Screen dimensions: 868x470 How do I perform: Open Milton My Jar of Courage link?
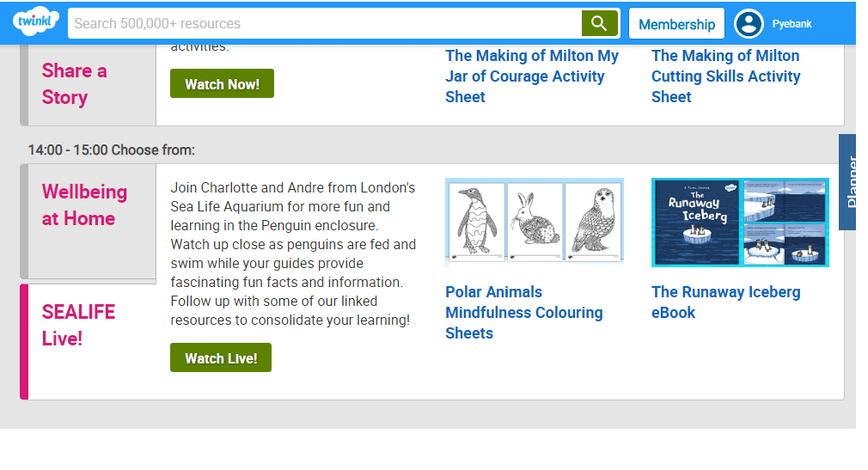click(x=531, y=76)
